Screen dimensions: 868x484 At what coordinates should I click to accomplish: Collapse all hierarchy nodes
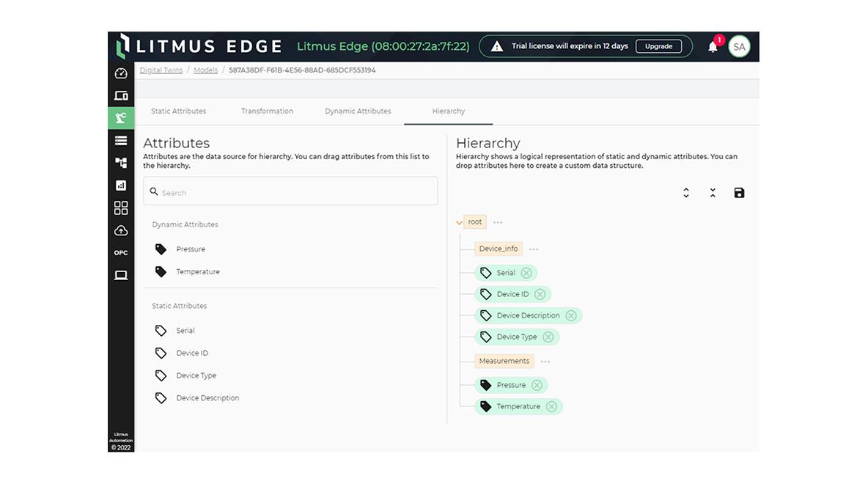(713, 193)
